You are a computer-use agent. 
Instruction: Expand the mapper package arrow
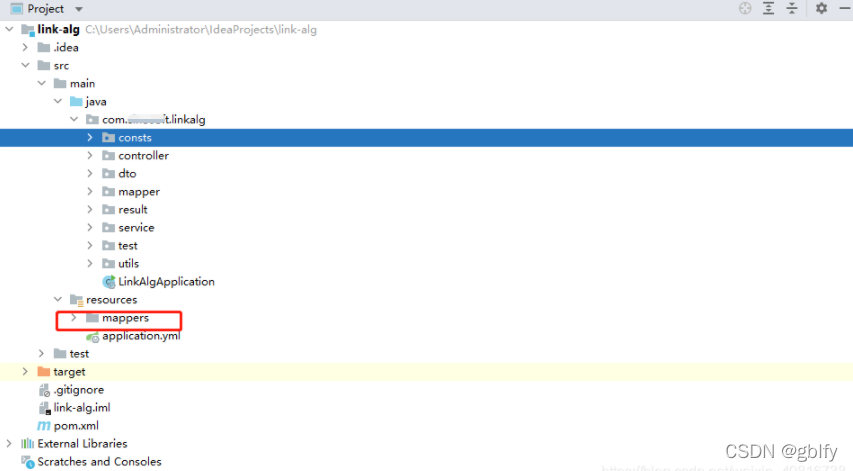(x=90, y=191)
